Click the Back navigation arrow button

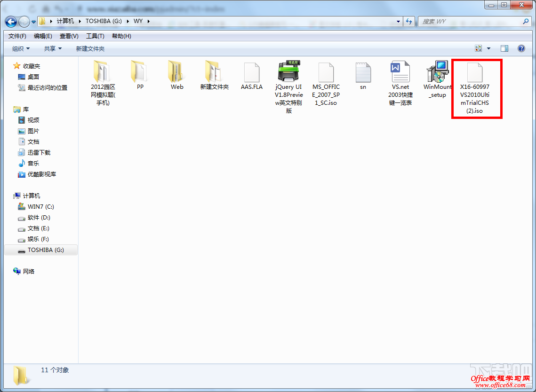pyautogui.click(x=11, y=22)
